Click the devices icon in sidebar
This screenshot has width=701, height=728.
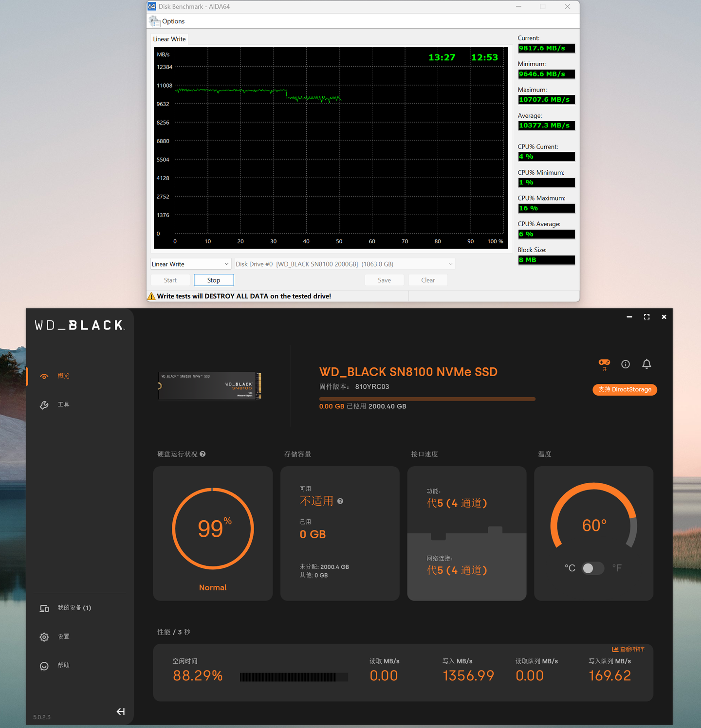point(44,608)
